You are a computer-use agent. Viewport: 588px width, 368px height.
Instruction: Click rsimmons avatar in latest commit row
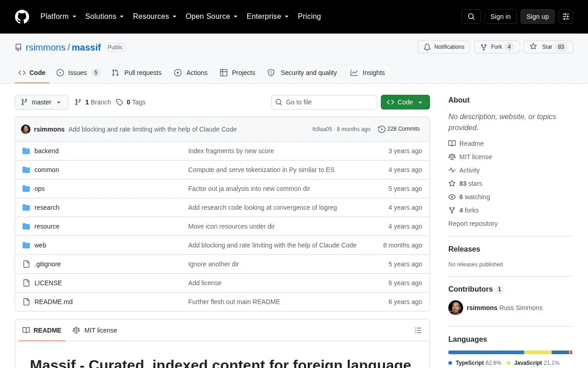(x=26, y=129)
